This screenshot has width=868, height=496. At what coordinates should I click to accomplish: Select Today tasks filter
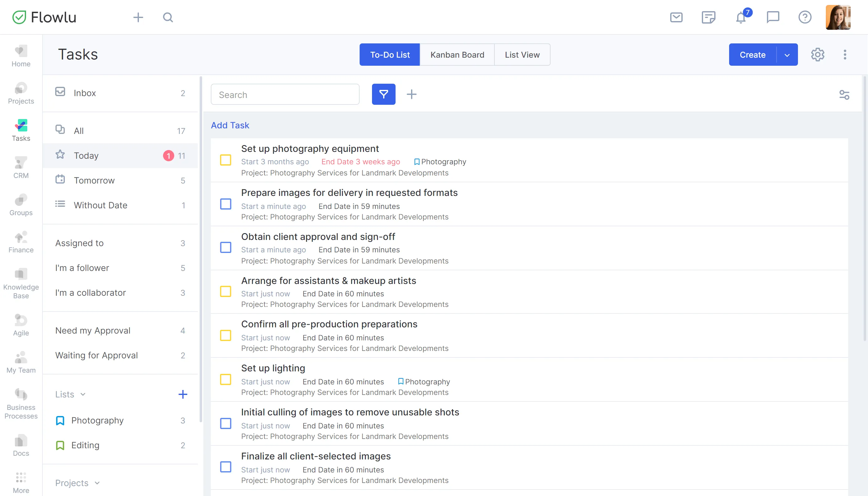click(120, 156)
